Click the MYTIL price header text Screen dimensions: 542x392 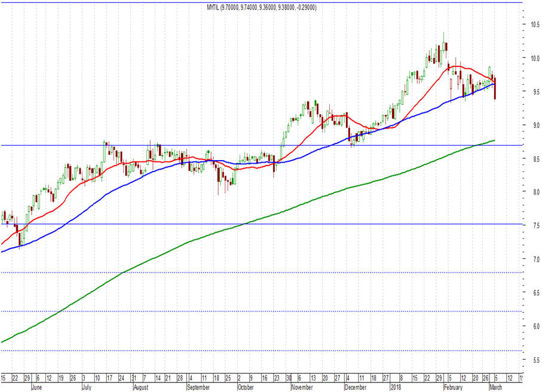(261, 7)
